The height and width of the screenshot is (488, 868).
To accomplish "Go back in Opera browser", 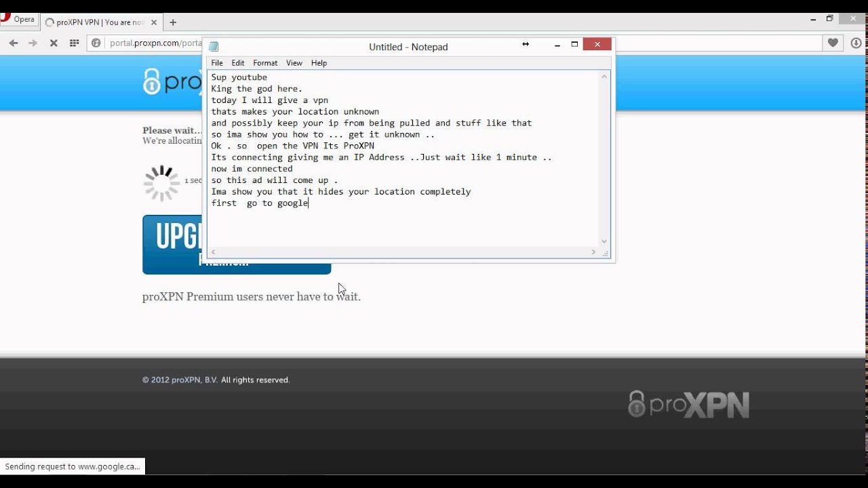I will [13, 43].
